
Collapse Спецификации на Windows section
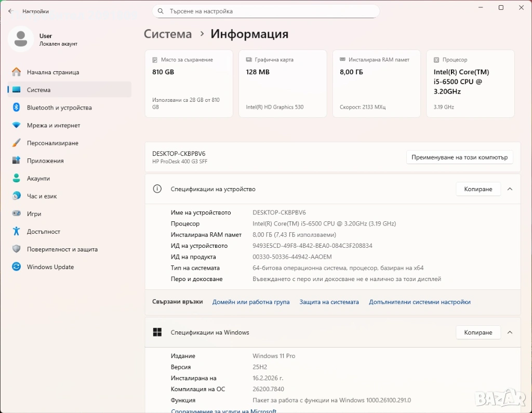click(510, 332)
